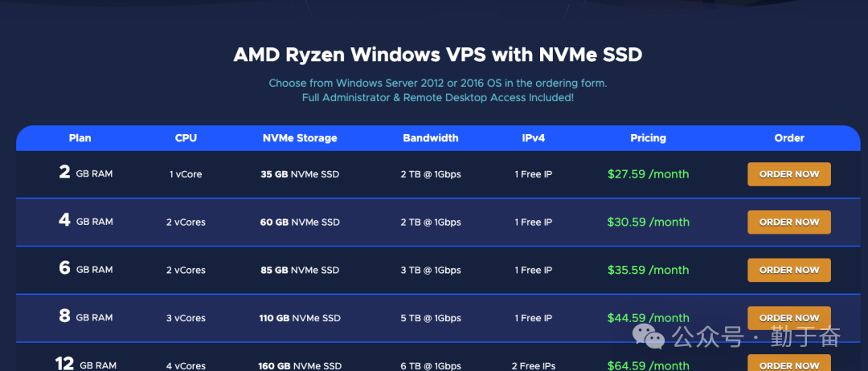
Task: Click the Plan column header
Action: point(80,138)
